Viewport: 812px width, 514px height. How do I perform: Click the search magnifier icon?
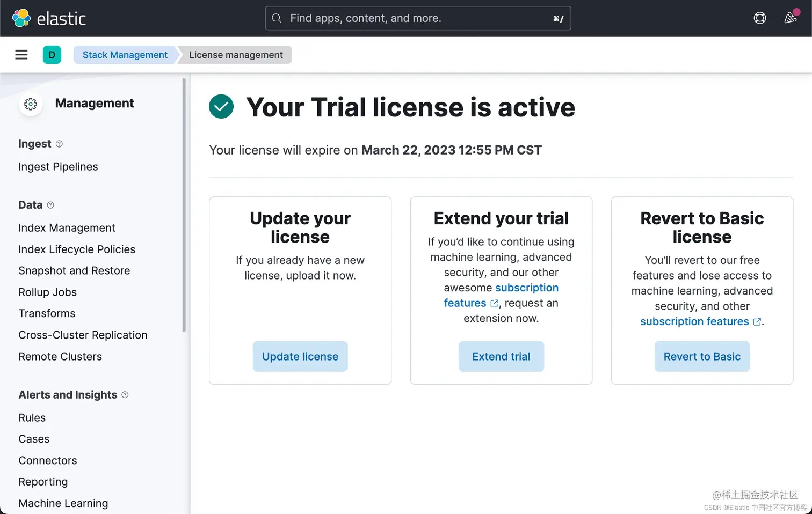[x=277, y=18]
